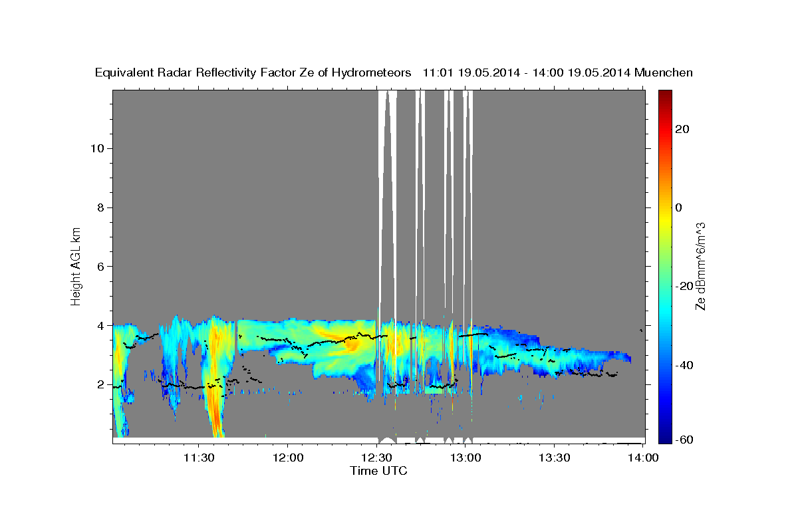
Task: Click the dark blue bottom of the colorbar
Action: (x=664, y=437)
